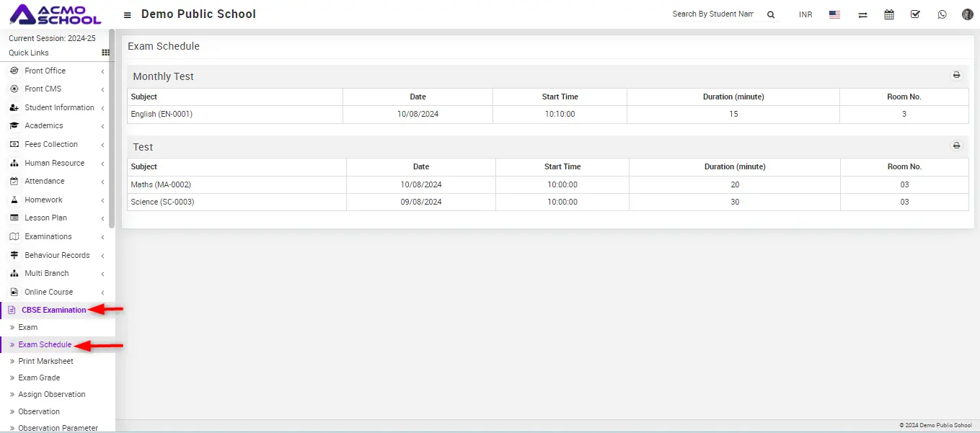Click the INR currency selector

(805, 15)
